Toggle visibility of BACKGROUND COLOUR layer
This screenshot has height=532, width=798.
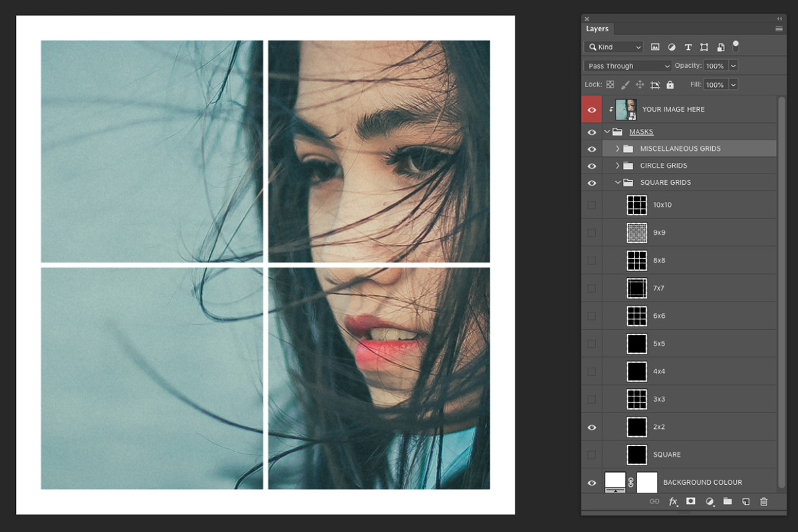591,481
